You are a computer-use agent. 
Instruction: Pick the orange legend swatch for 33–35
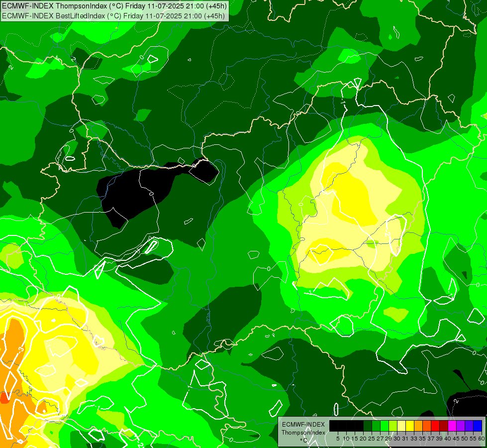pos(418,426)
